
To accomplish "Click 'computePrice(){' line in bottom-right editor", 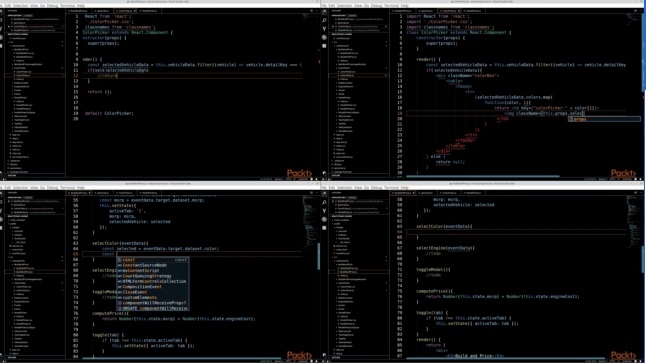I will click(434, 291).
